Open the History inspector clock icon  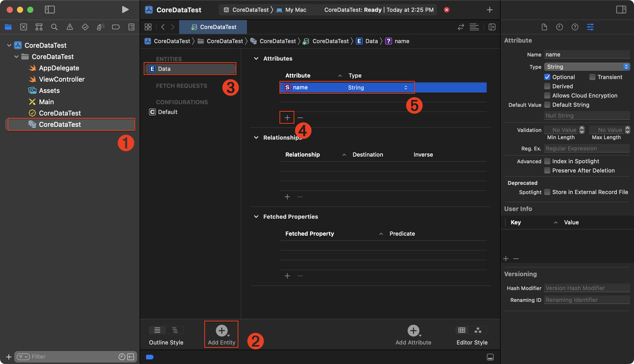[x=559, y=27]
